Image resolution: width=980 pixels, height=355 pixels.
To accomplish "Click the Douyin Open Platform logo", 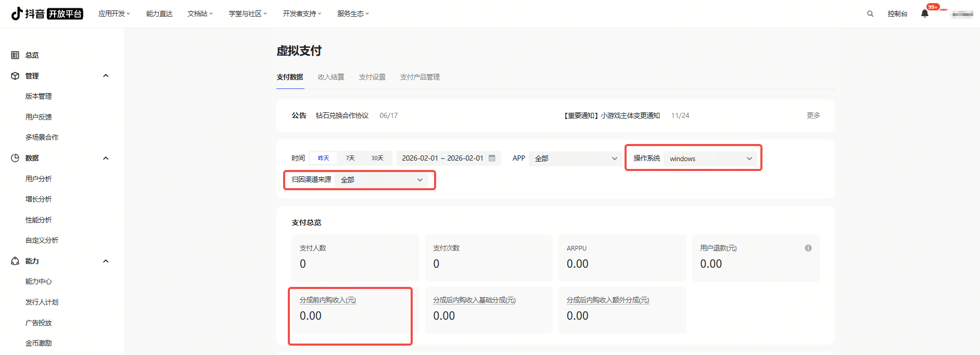I will (47, 14).
